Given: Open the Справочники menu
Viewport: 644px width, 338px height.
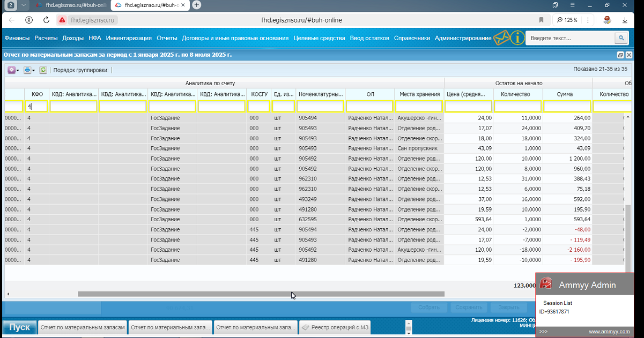Looking at the screenshot, I should click(x=412, y=38).
